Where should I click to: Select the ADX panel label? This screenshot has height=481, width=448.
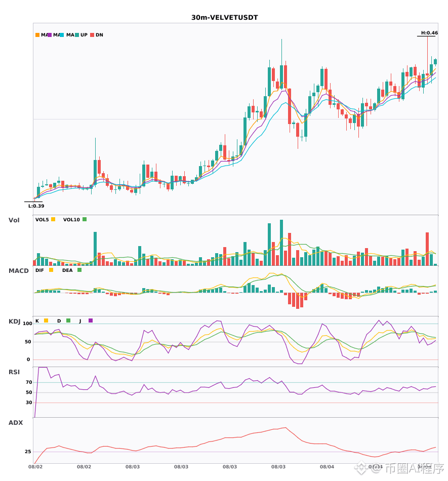click(16, 423)
